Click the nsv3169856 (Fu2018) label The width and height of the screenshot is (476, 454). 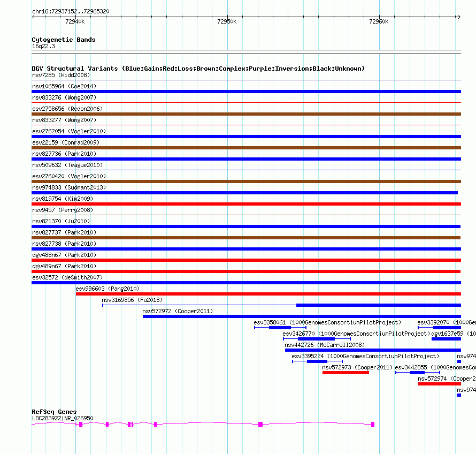[x=132, y=300]
